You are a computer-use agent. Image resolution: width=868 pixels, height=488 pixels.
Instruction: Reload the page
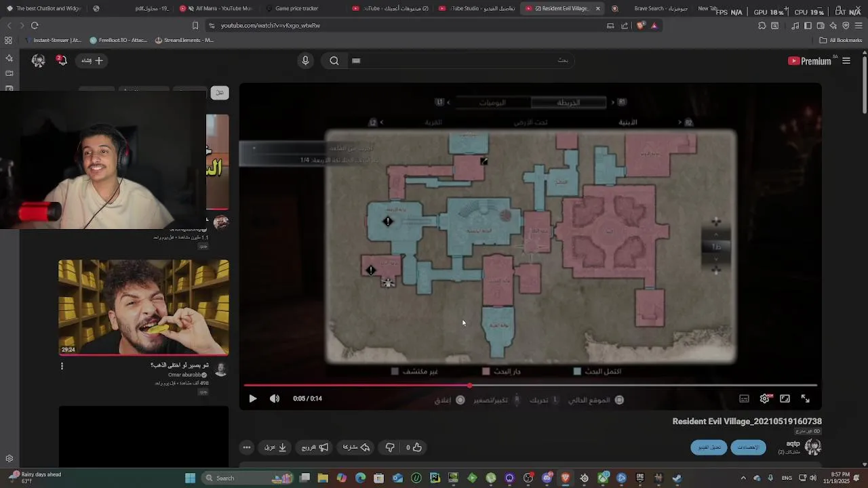coord(35,25)
